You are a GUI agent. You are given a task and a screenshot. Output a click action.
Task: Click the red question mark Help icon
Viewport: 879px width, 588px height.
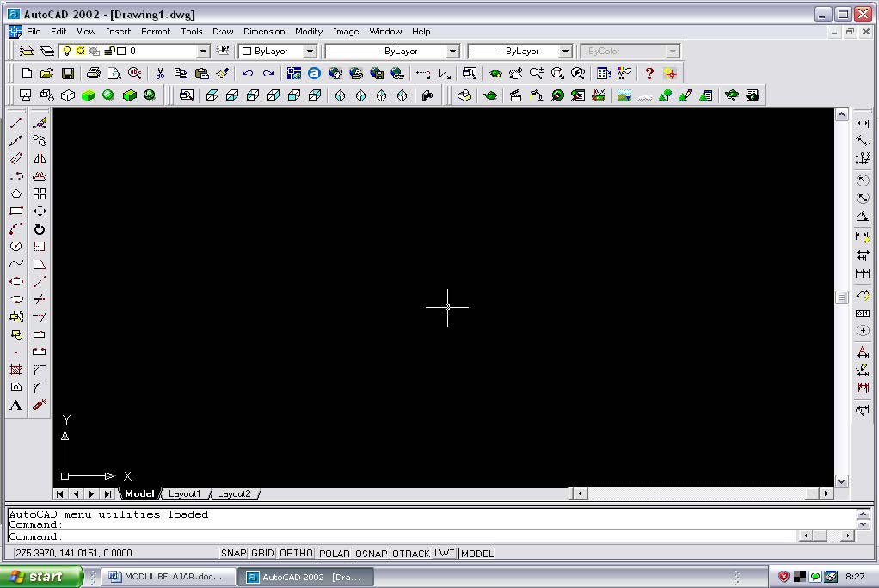click(x=649, y=73)
